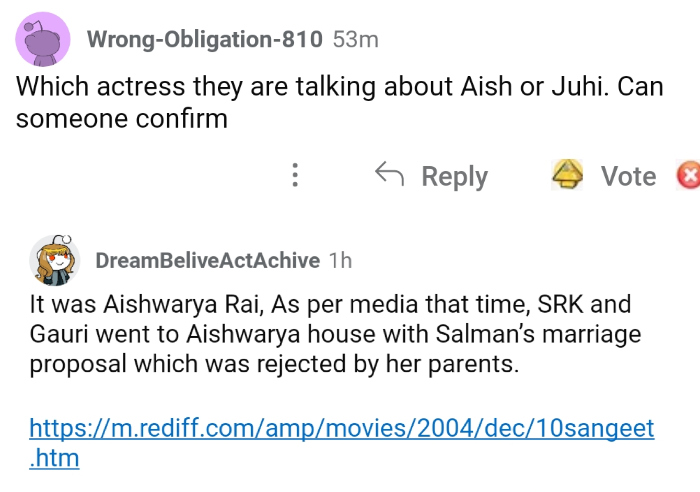Click the three-dot more options menu
The height and width of the screenshot is (492, 700).
point(294,176)
